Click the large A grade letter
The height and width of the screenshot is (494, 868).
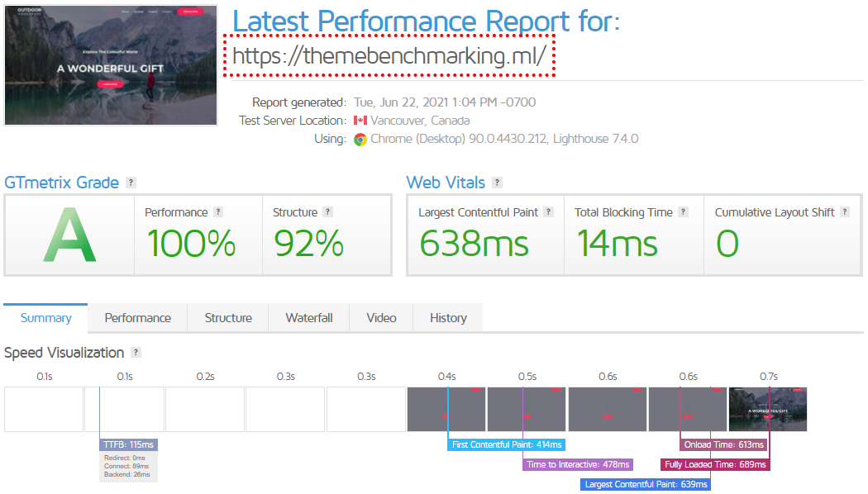coord(69,235)
